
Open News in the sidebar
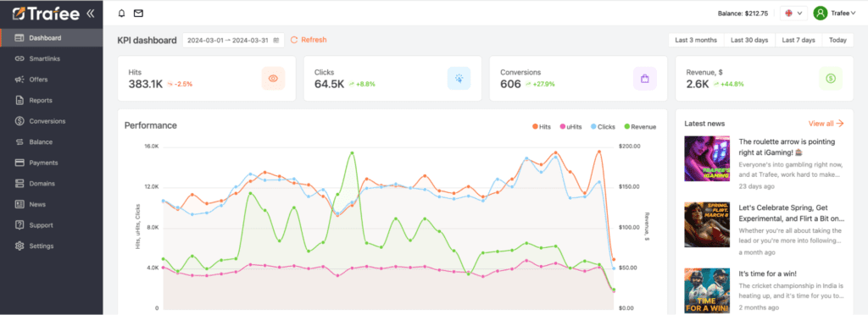click(x=52, y=204)
